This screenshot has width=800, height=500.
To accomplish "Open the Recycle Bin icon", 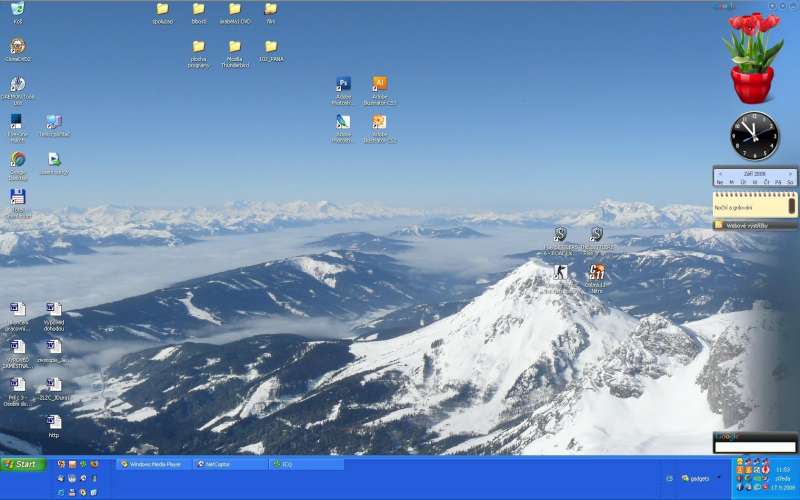I will (x=17, y=9).
